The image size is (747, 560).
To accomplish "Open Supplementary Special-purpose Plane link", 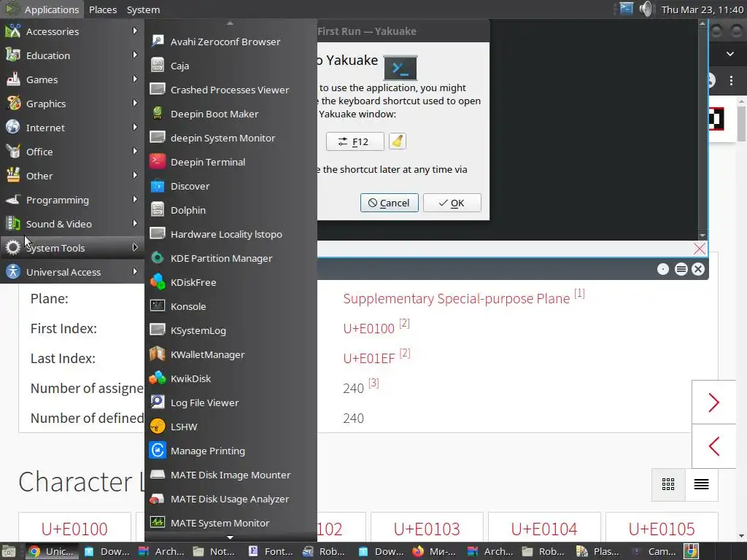I will (457, 298).
